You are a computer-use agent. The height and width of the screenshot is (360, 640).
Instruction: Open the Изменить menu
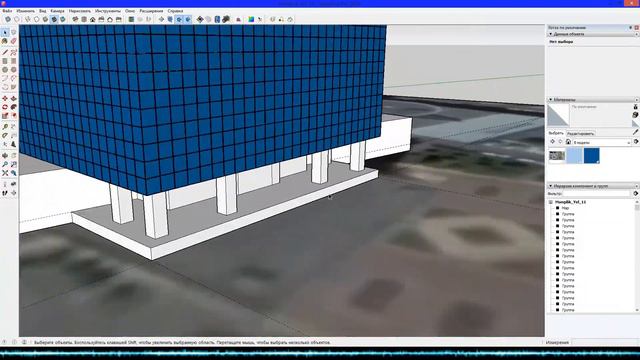25,11
